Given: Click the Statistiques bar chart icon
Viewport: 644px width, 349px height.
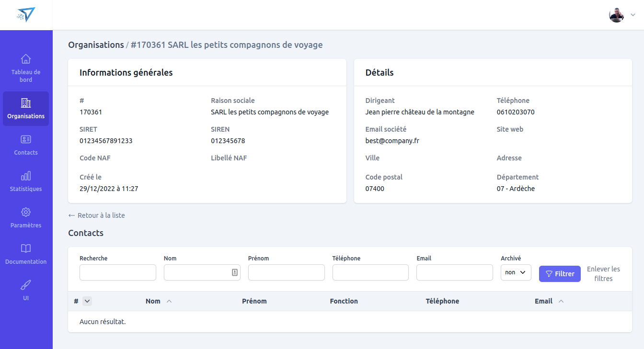Looking at the screenshot, I should pos(26,176).
